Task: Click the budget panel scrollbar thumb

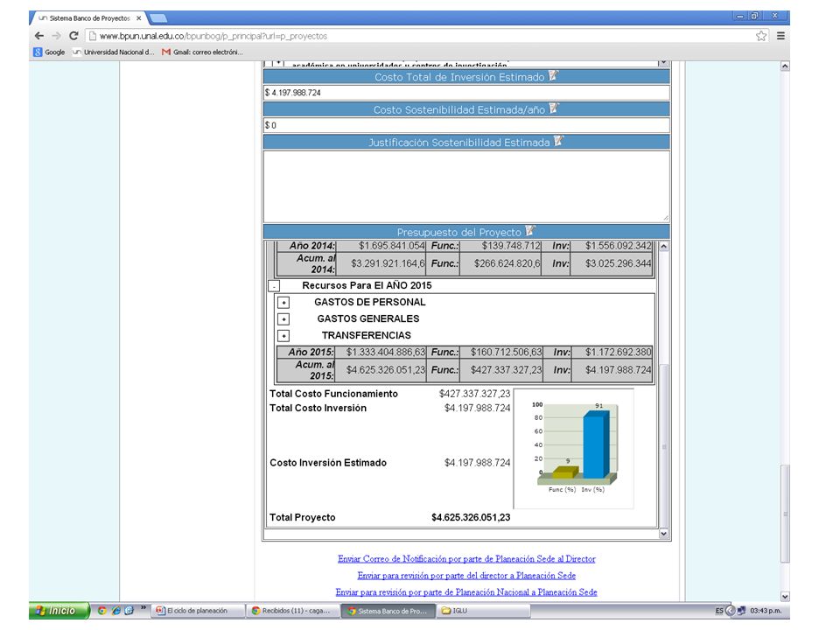Action: tap(664, 446)
